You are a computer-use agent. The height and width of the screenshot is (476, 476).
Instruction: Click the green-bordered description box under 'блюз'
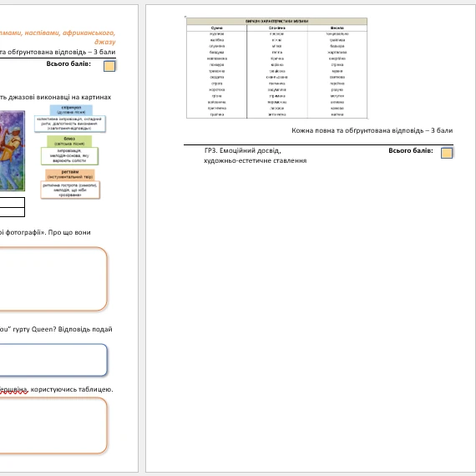pos(69,155)
